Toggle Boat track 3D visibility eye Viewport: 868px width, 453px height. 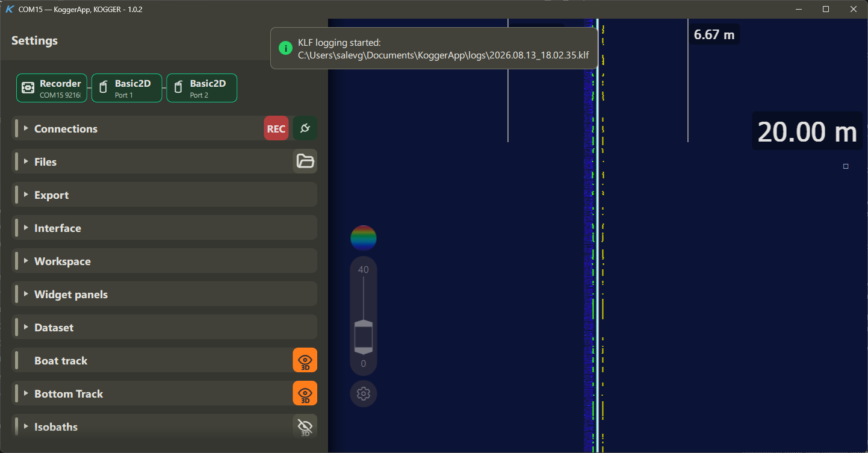[x=305, y=360]
